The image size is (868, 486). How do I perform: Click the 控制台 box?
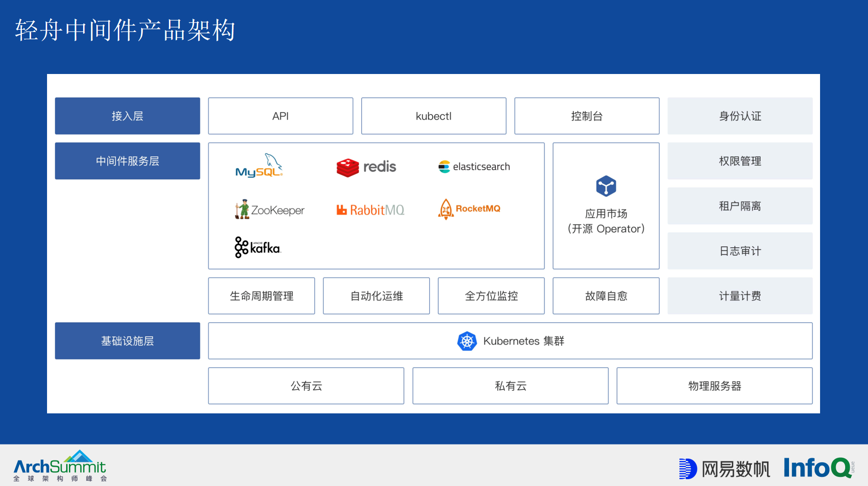click(x=587, y=116)
